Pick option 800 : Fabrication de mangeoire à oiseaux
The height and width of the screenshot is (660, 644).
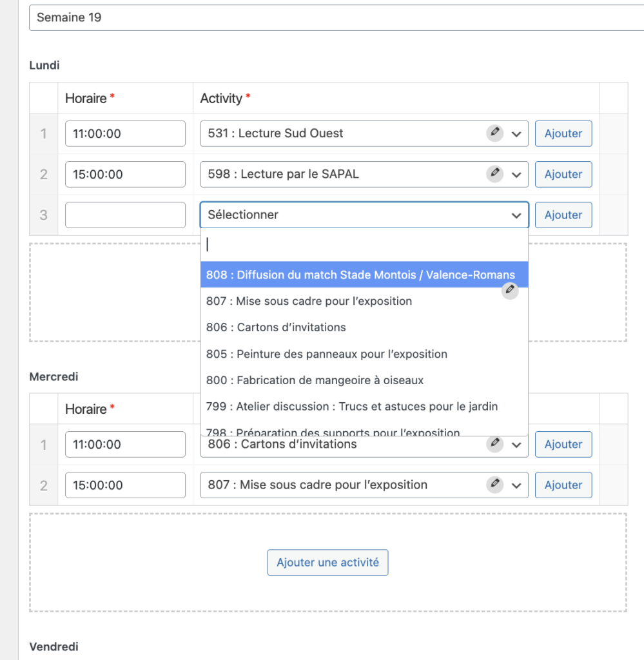364,380
